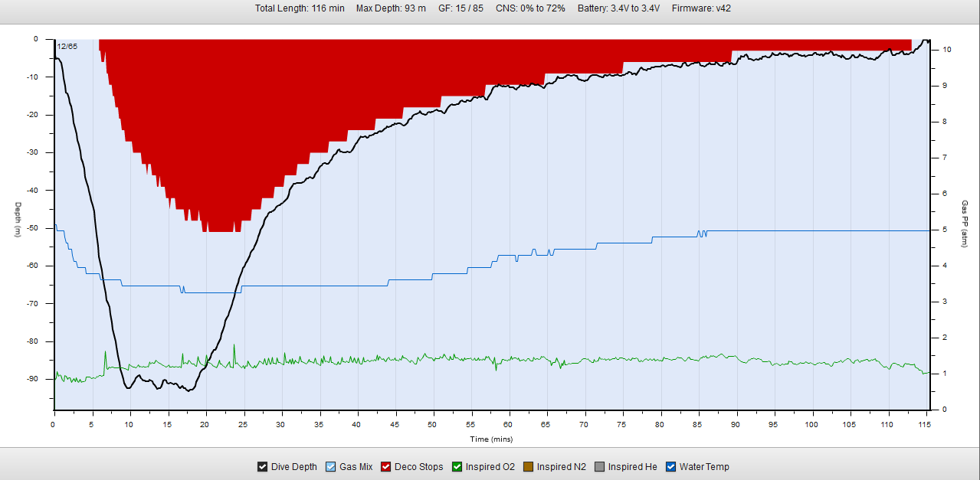Click the CNS 0% to 72% value
The width and height of the screenshot is (980, 480).
[x=530, y=8]
